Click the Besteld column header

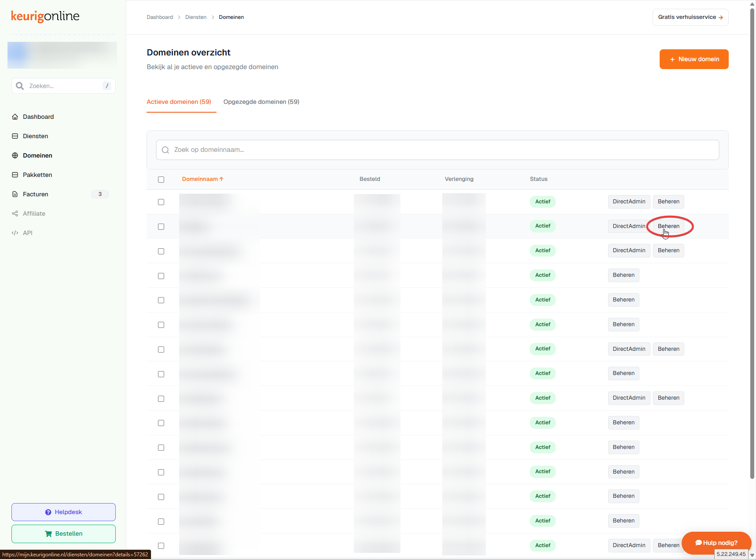pyautogui.click(x=370, y=179)
